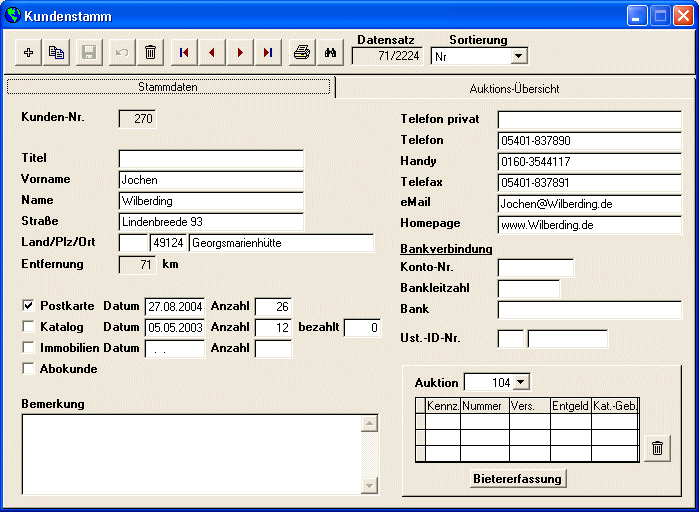The width and height of the screenshot is (699, 512).
Task: Focus the Konto-Nr. field
Action: click(536, 268)
